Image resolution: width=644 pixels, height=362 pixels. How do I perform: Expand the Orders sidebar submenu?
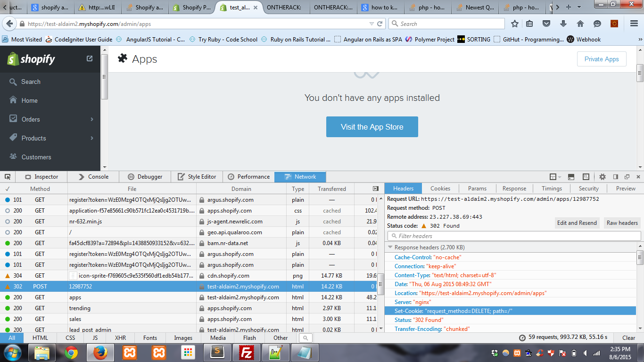[x=92, y=119]
